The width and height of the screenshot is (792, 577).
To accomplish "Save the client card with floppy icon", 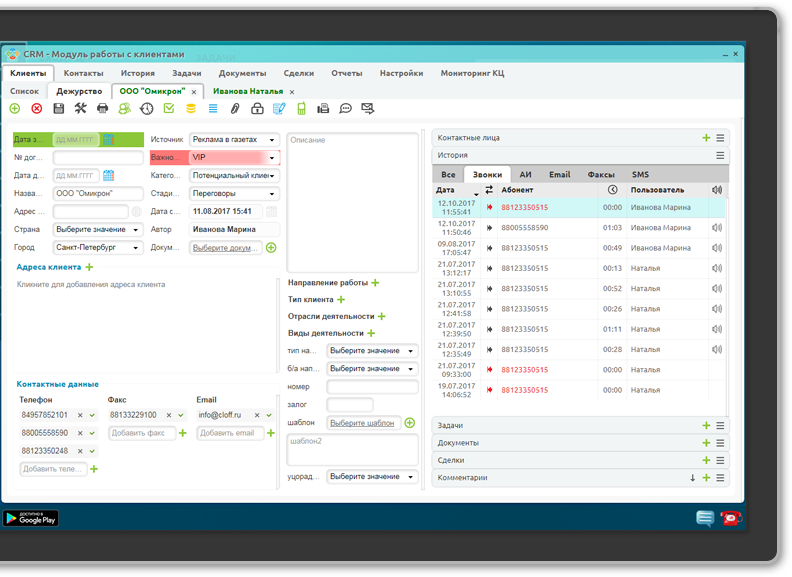I will (59, 109).
